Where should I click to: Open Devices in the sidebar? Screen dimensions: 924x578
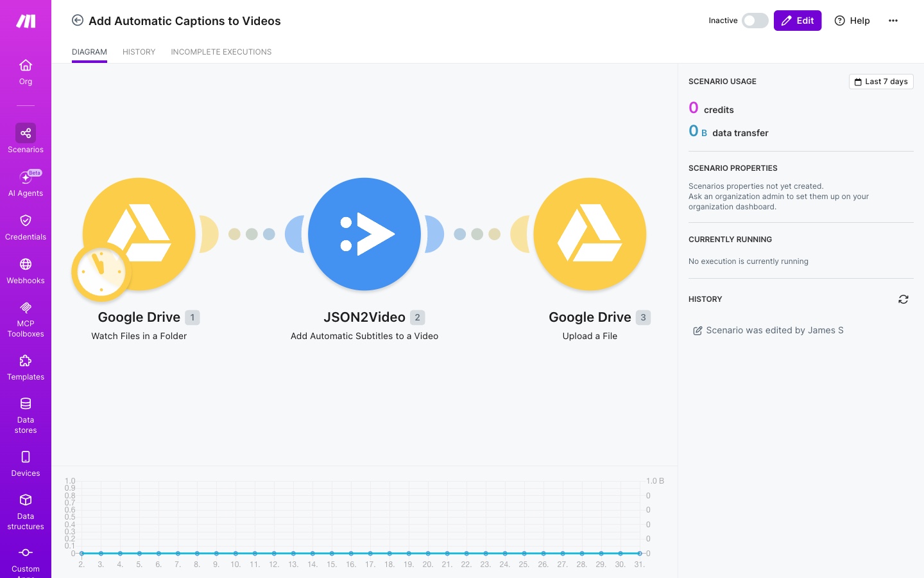[x=26, y=464]
